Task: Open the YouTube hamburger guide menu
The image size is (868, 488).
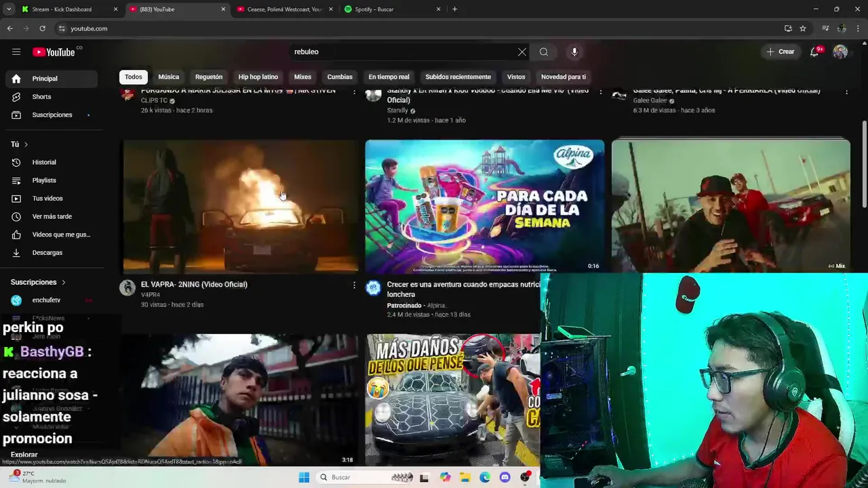Action: (x=16, y=52)
